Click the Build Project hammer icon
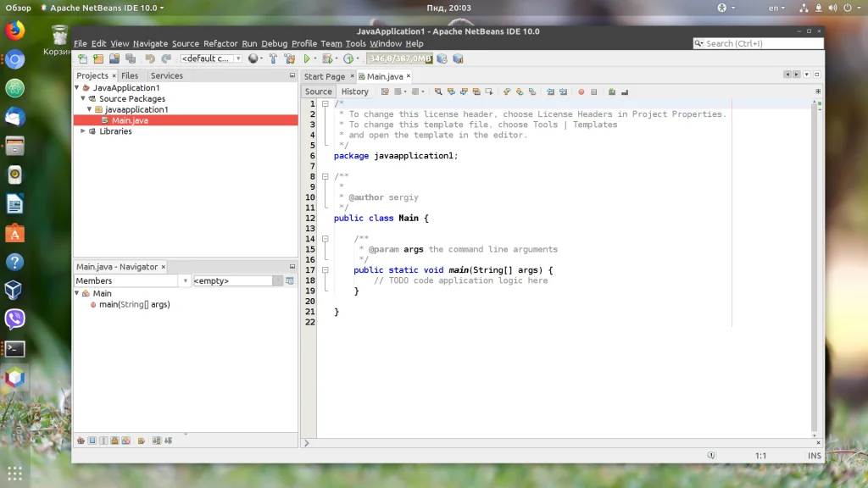The width and height of the screenshot is (868, 488). [x=273, y=58]
